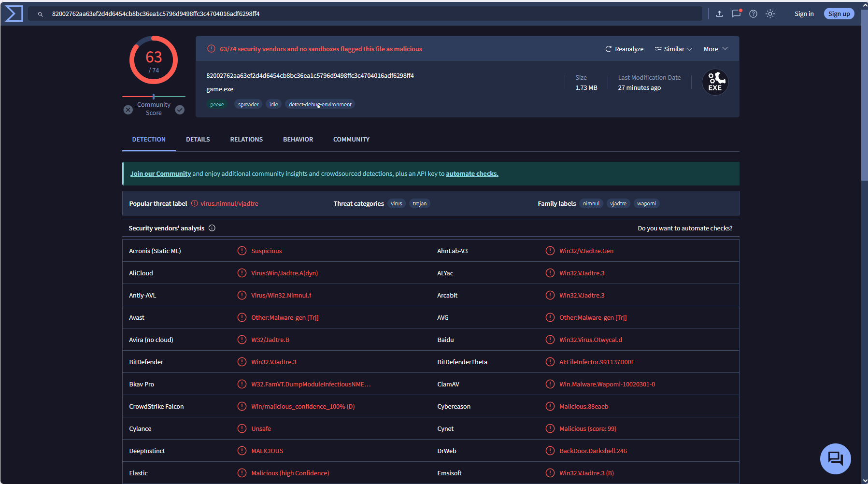This screenshot has width=868, height=484.
Task: Click the Join our Community link
Action: point(160,173)
